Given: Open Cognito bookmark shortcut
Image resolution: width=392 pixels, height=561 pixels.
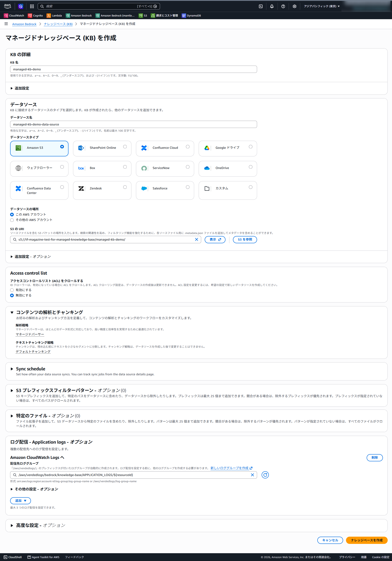Looking at the screenshot, I should 35,16.
